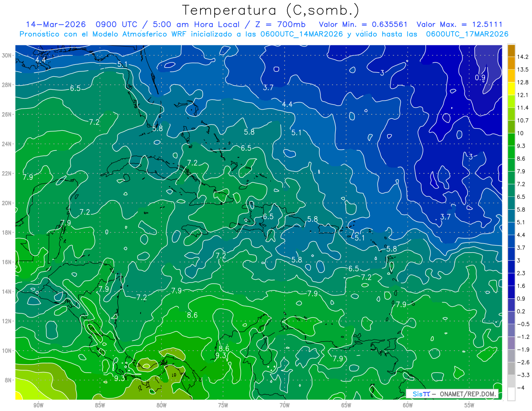This screenshot has height=411, width=532.
Task: Click the 14.2 value on color scale
Action: 524,57
